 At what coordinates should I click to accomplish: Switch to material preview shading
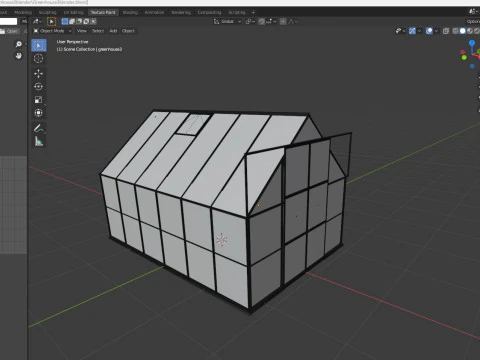pos(470,31)
